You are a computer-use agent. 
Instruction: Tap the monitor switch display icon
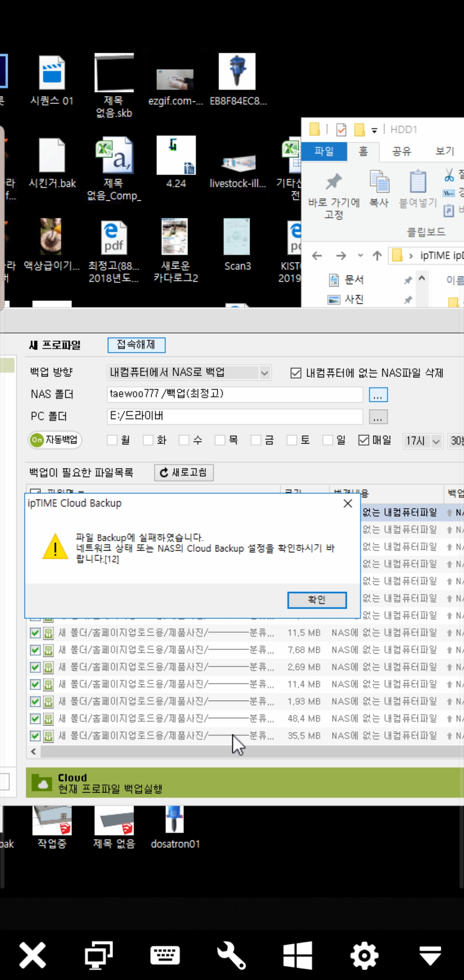coord(99,955)
